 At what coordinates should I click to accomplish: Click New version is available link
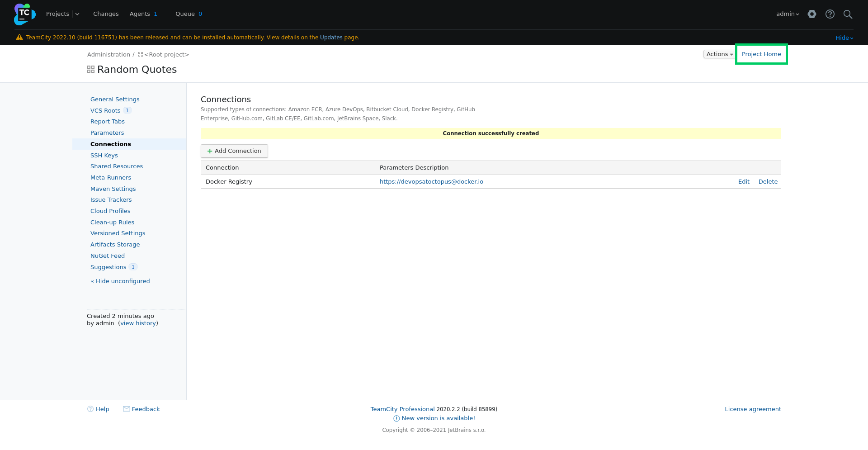[x=439, y=418]
